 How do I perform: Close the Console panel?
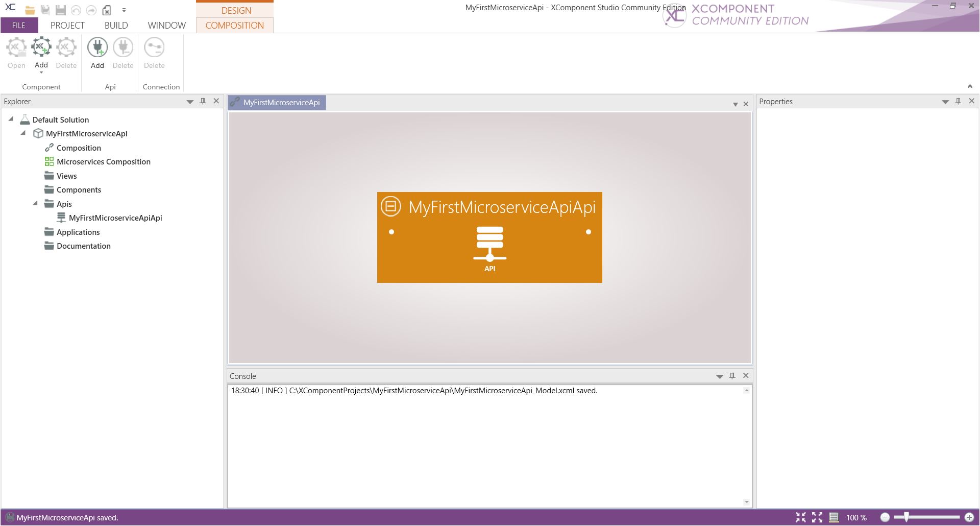click(x=746, y=375)
